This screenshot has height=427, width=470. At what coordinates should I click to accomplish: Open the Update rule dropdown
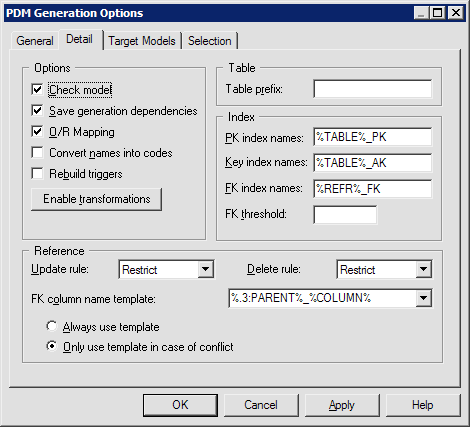tap(205, 269)
